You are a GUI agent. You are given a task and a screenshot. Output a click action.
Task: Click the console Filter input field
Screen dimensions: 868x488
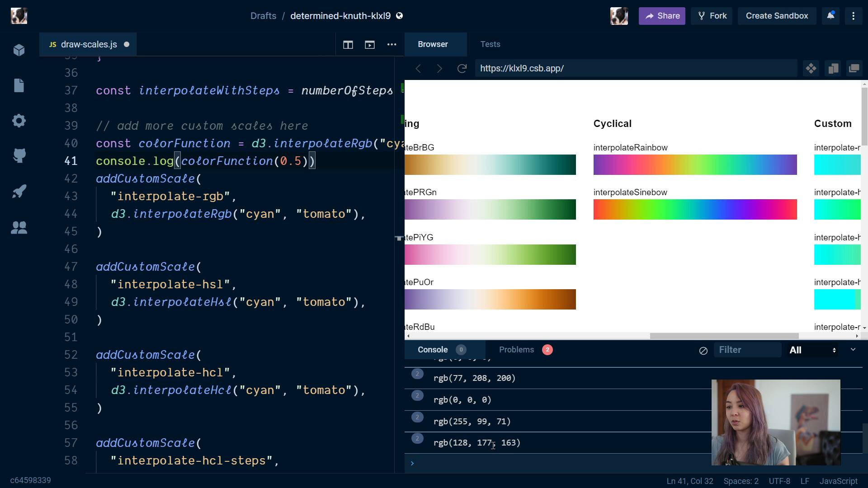(x=748, y=350)
